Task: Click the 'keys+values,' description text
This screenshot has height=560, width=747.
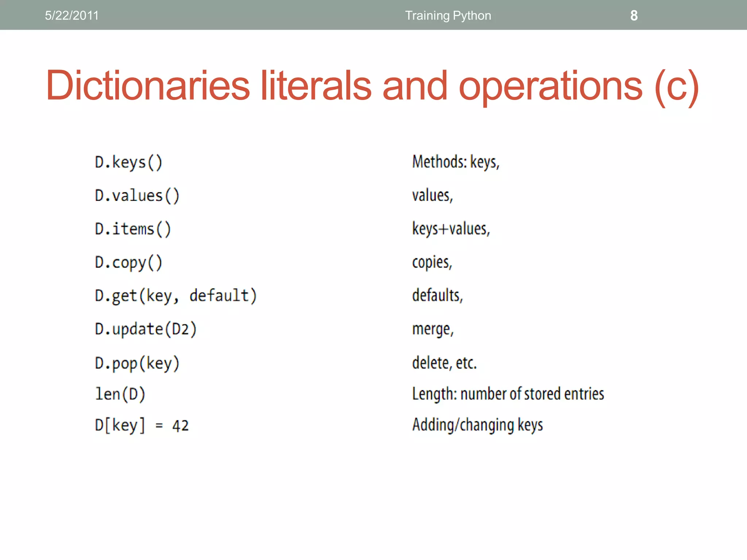Action: [451, 229]
